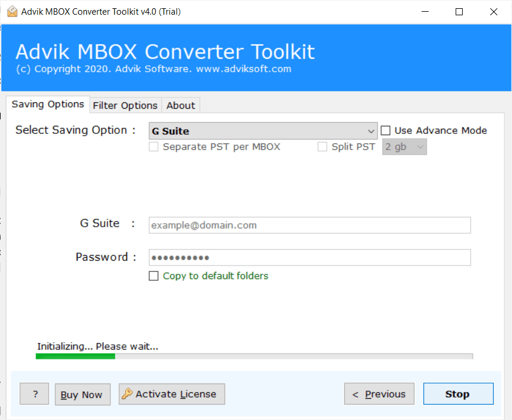Check the Copy to default folders box
The height and width of the screenshot is (420, 512).
(x=153, y=276)
